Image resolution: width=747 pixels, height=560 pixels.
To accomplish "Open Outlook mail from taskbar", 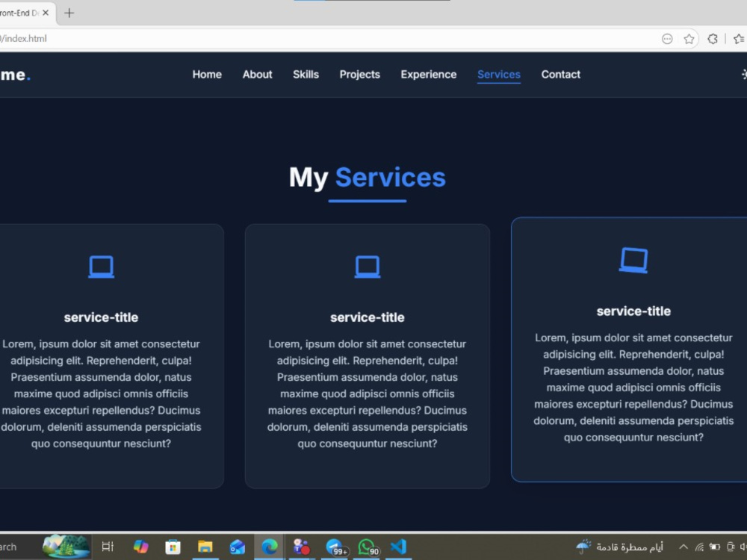I will [238, 547].
